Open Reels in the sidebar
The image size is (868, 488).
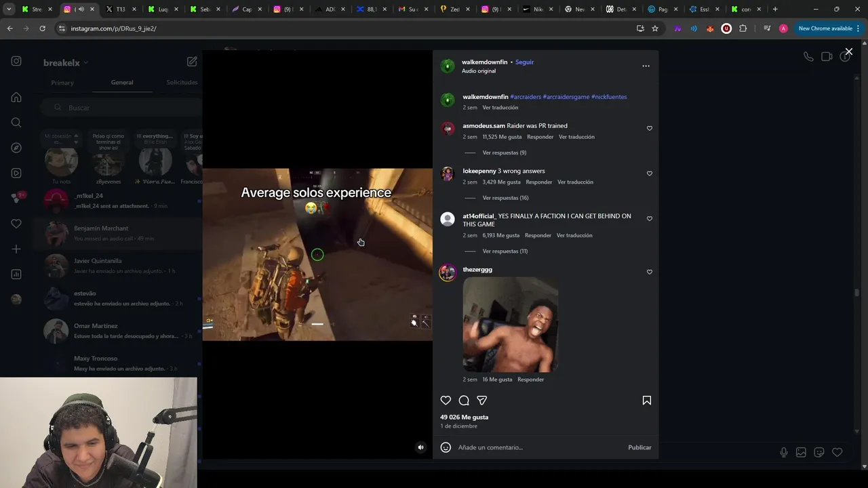click(x=16, y=173)
